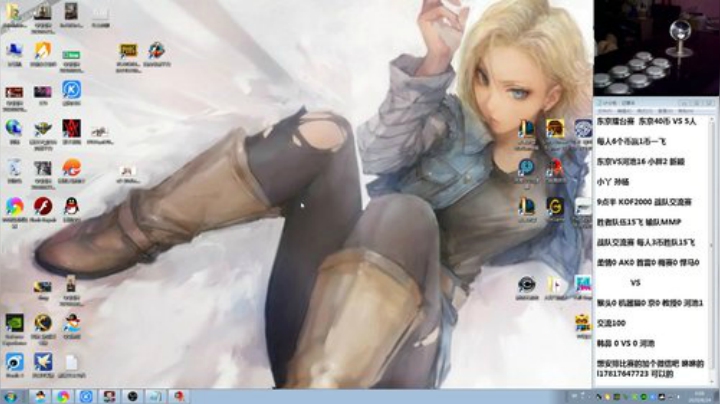This screenshot has height=404, width=720.
Task: Launch the blue Kugou K music icon
Action: 71,90
